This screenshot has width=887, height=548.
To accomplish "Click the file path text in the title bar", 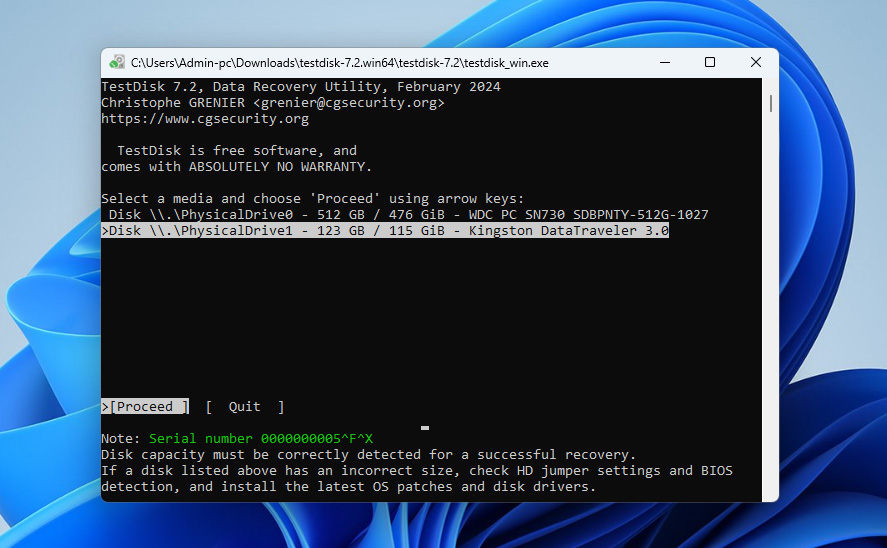I will [x=339, y=63].
